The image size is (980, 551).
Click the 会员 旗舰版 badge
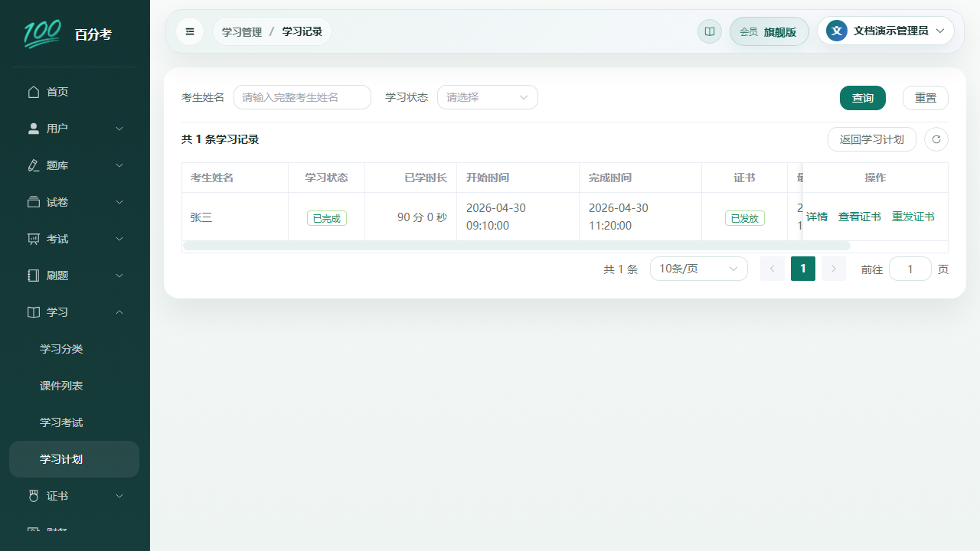pyautogui.click(x=769, y=31)
